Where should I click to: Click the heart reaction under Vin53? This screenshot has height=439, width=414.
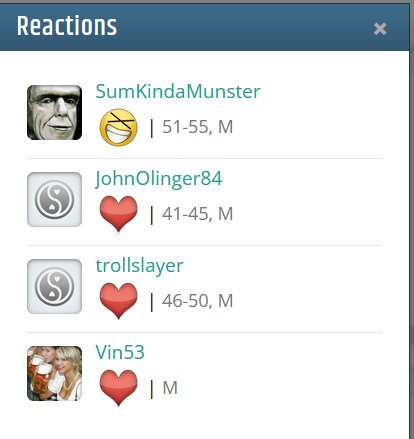pyautogui.click(x=118, y=387)
